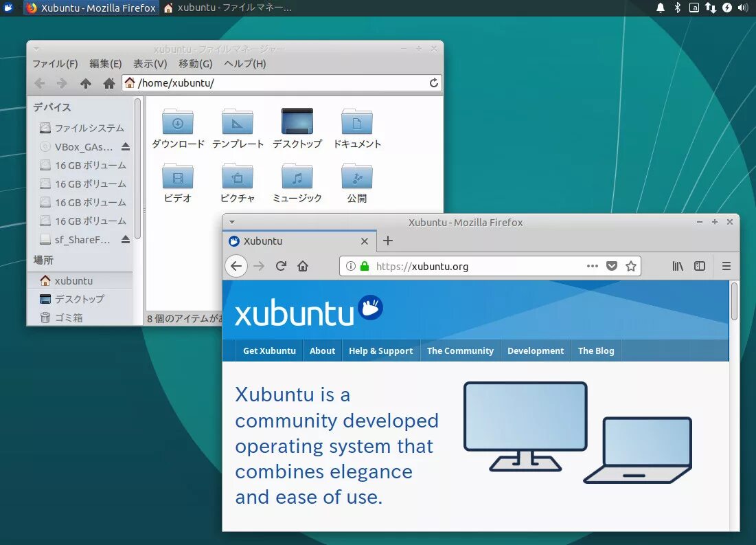
Task: Open the ピクチャ folder
Action: tap(238, 183)
